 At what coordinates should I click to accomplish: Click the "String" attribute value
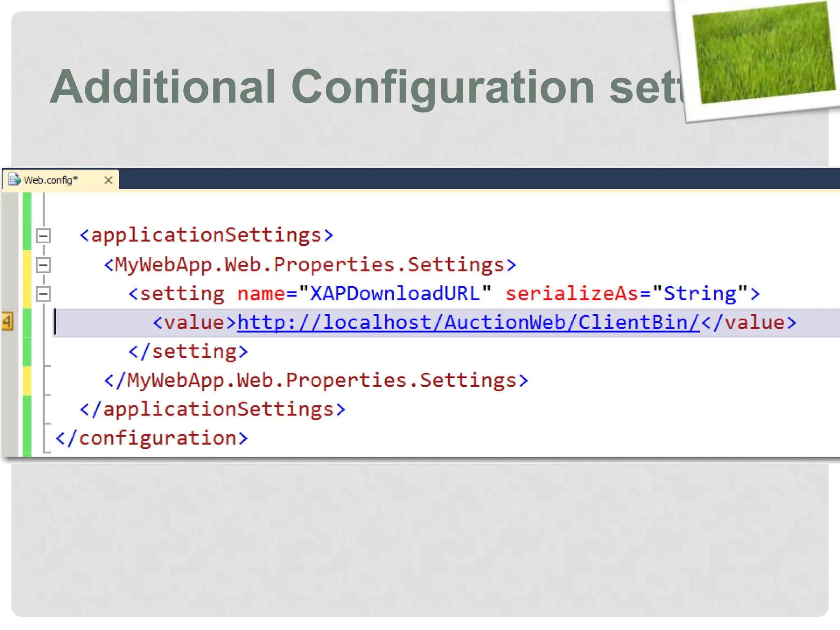(700, 294)
